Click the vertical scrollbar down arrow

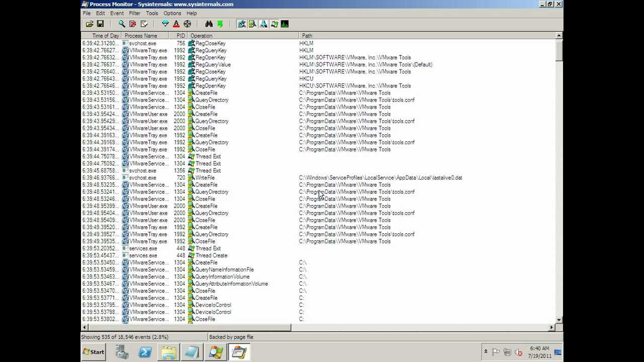point(559,320)
